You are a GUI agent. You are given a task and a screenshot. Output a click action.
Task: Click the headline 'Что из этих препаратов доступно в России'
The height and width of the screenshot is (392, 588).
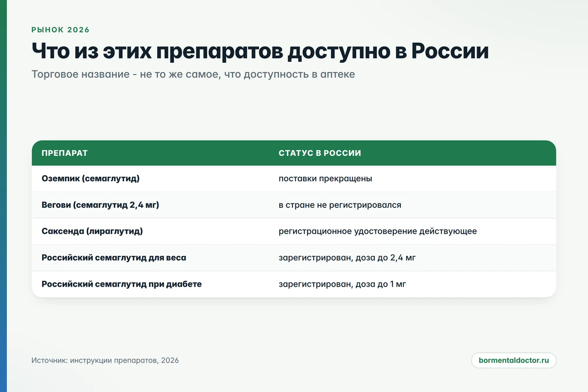tap(260, 51)
